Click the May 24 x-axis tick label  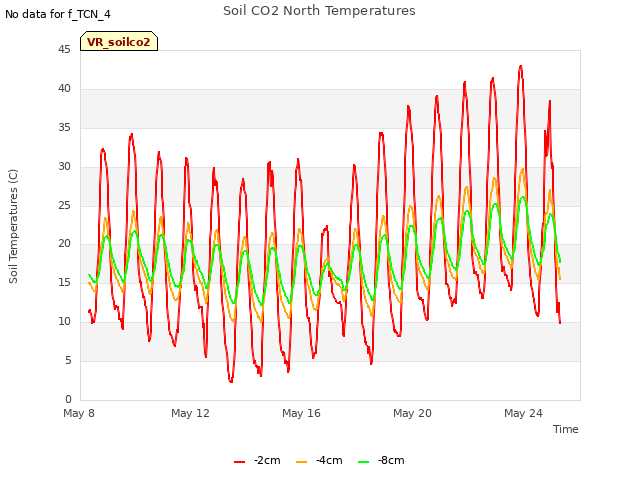click(523, 413)
